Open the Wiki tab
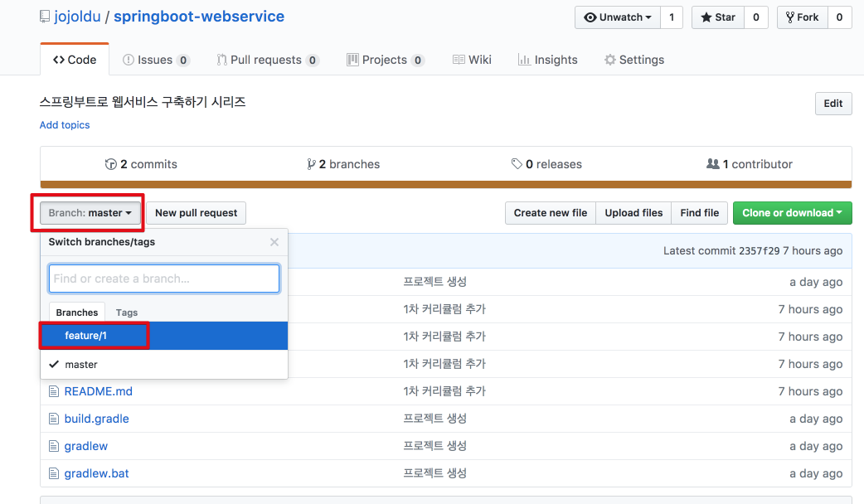Image resolution: width=864 pixels, height=504 pixels. pos(472,60)
